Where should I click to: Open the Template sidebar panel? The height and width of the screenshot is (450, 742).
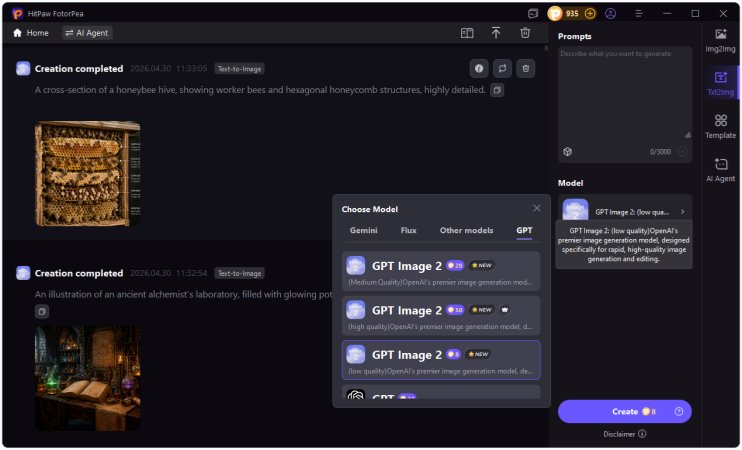[720, 126]
